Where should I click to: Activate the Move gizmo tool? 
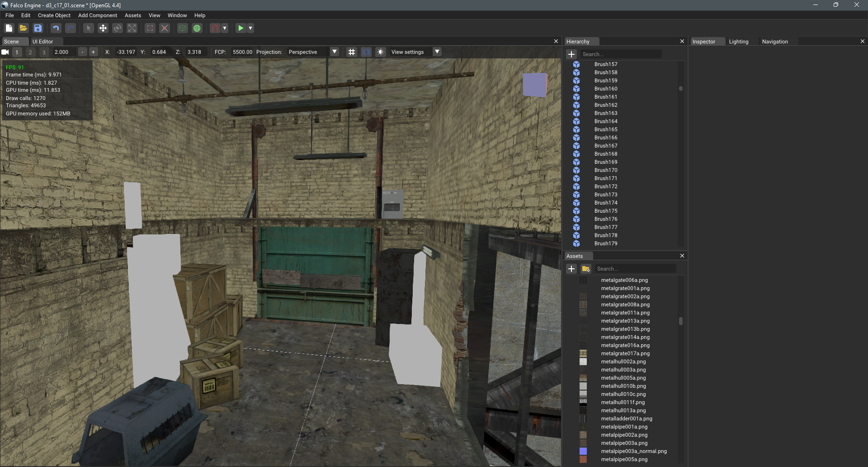coord(103,28)
